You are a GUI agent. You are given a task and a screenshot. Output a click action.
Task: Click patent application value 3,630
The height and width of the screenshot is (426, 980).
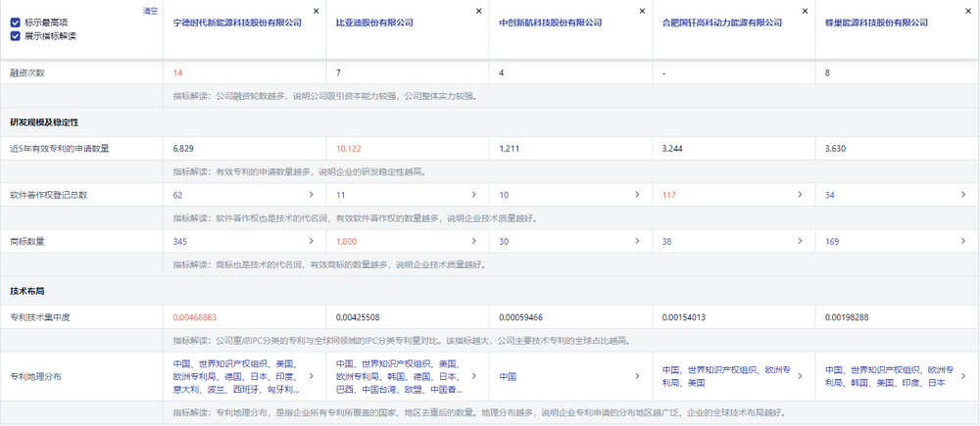(835, 149)
